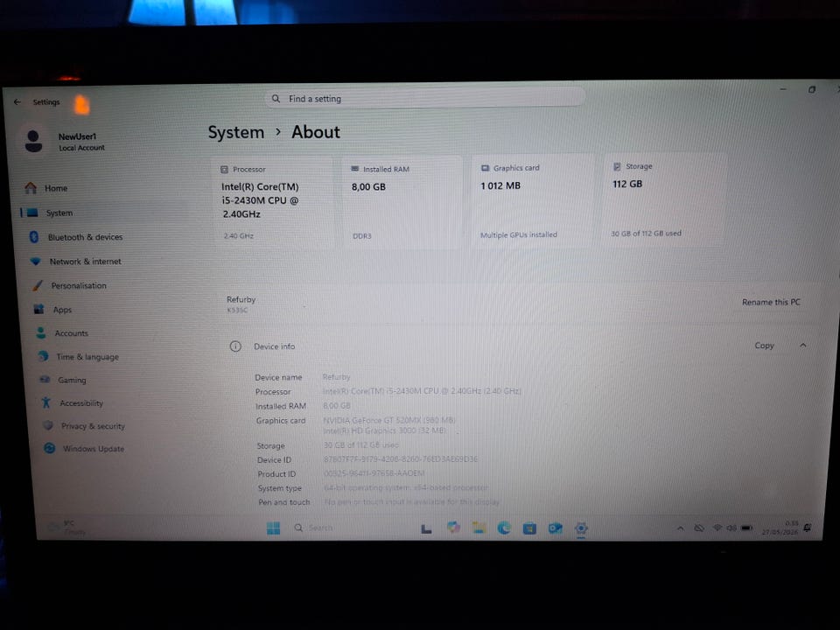Select the Graphics card summary card
The width and height of the screenshot is (840, 630).
(533, 201)
